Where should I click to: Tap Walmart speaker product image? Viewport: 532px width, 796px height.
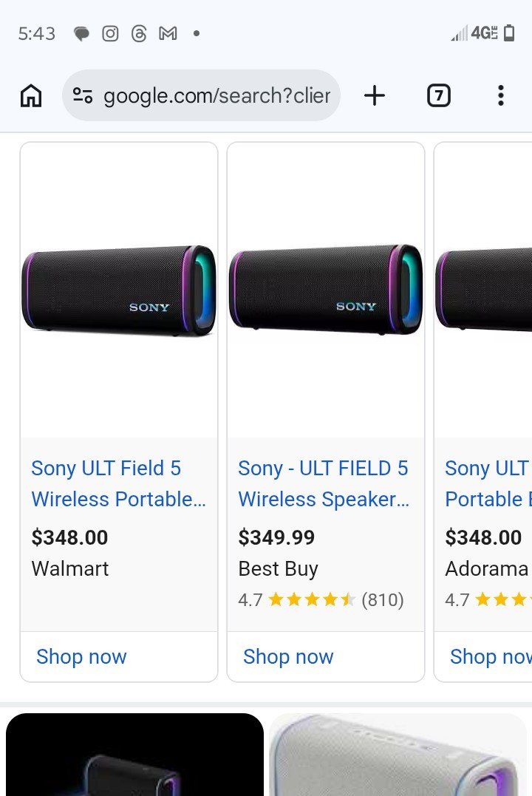pos(119,290)
